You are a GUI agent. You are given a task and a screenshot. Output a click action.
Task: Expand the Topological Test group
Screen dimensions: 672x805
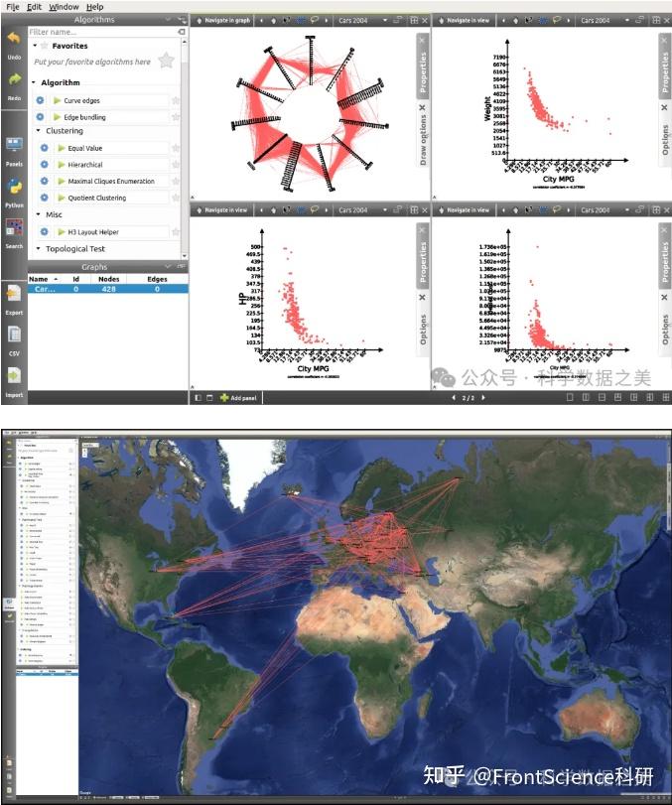[39, 249]
